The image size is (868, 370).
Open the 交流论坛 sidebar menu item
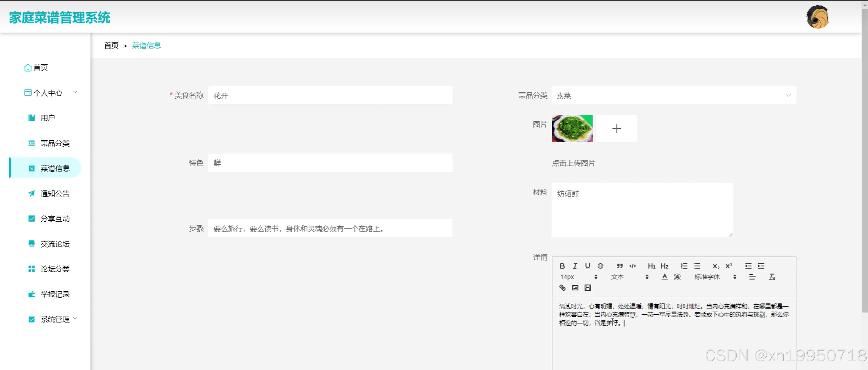click(x=49, y=244)
